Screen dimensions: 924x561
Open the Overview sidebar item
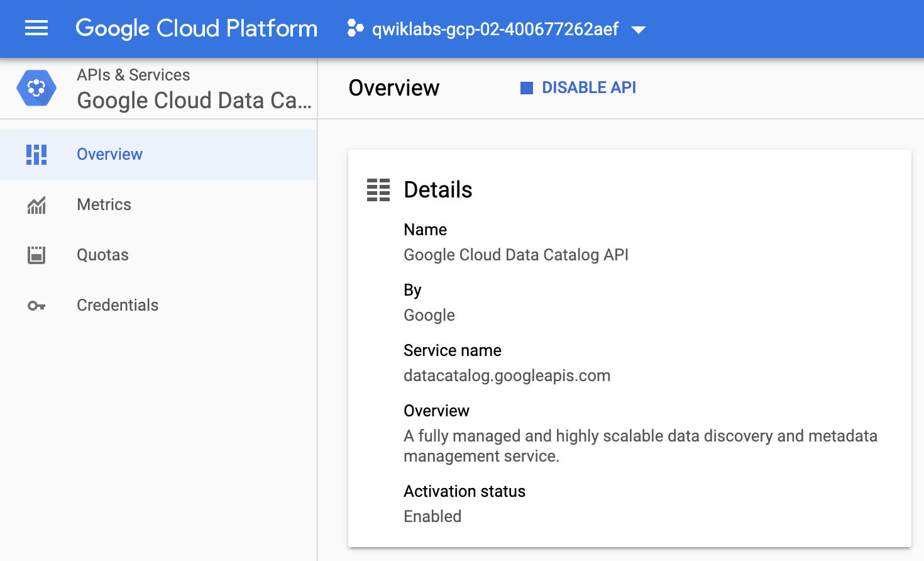[158, 154]
